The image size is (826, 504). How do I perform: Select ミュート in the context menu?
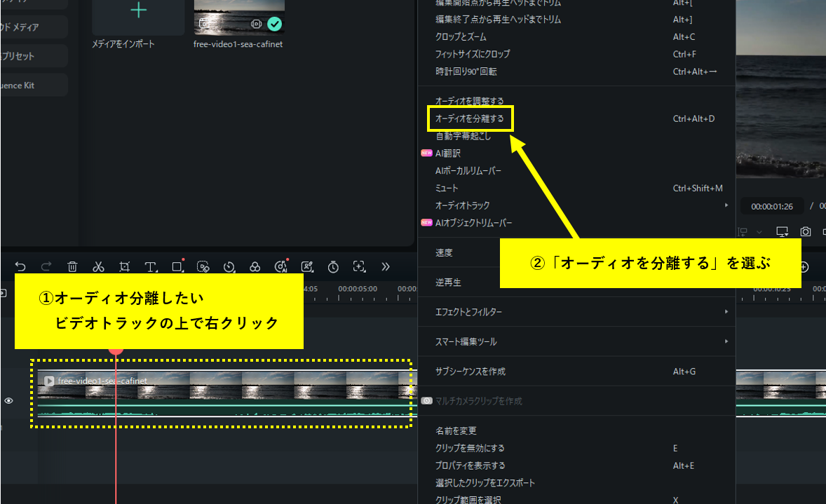click(x=447, y=189)
